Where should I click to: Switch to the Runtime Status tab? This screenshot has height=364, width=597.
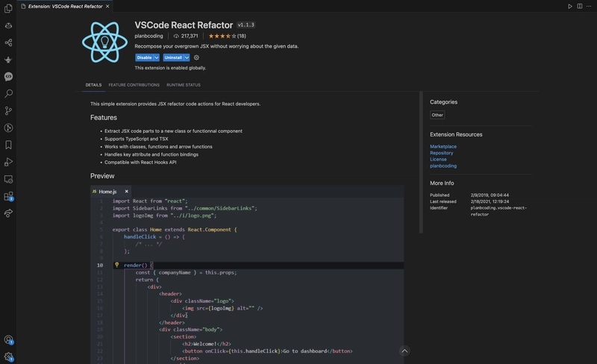[x=184, y=85]
